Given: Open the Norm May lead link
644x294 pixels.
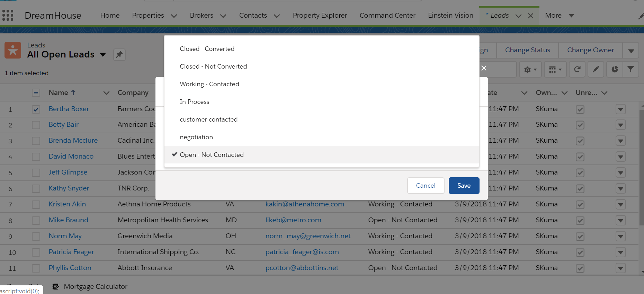Looking at the screenshot, I should click(x=65, y=236).
